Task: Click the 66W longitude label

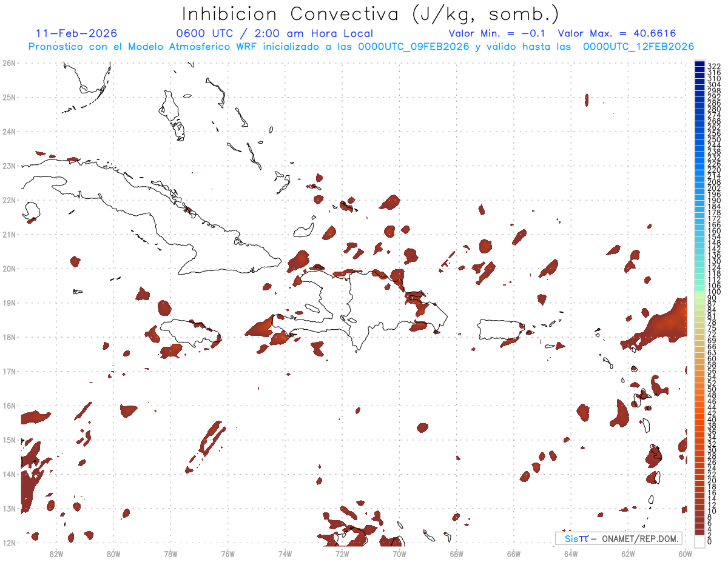Action: click(x=514, y=553)
